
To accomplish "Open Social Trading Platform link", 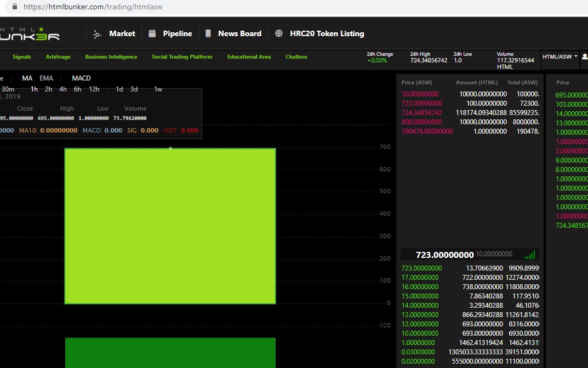I will click(x=182, y=56).
